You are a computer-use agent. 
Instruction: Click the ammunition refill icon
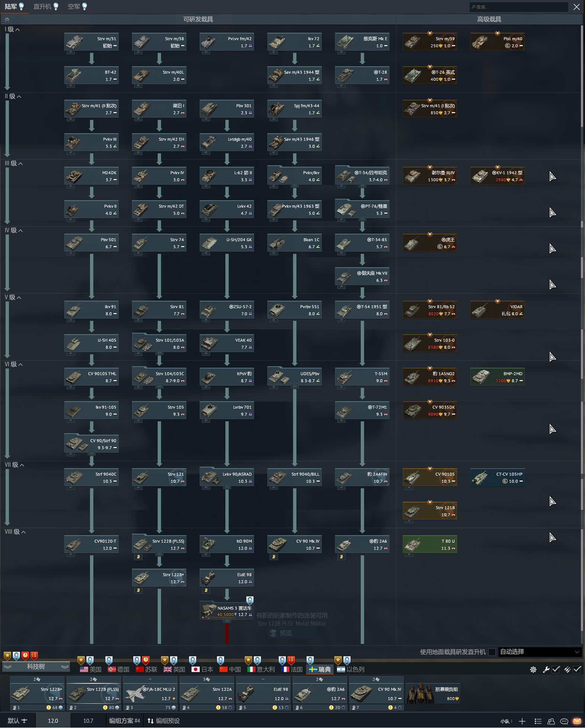pyautogui.click(x=567, y=670)
